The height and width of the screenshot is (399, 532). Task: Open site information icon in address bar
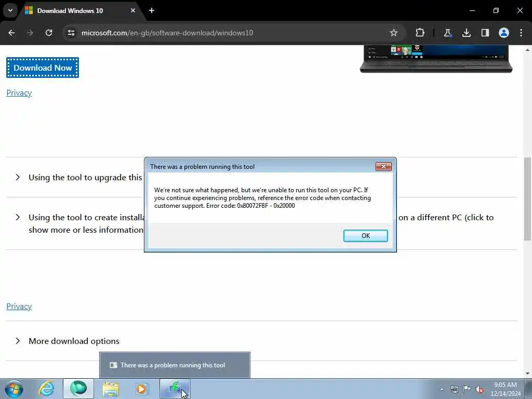click(x=71, y=33)
